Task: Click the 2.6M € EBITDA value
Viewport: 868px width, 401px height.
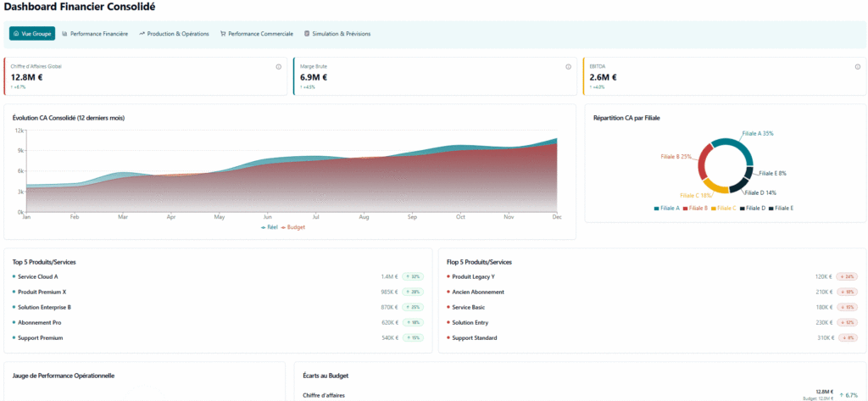Action: pyautogui.click(x=604, y=77)
